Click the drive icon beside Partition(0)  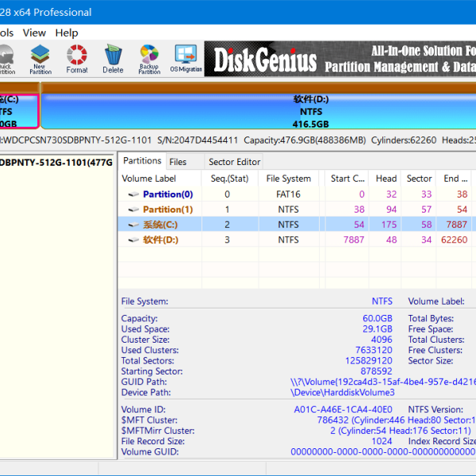[133, 194]
